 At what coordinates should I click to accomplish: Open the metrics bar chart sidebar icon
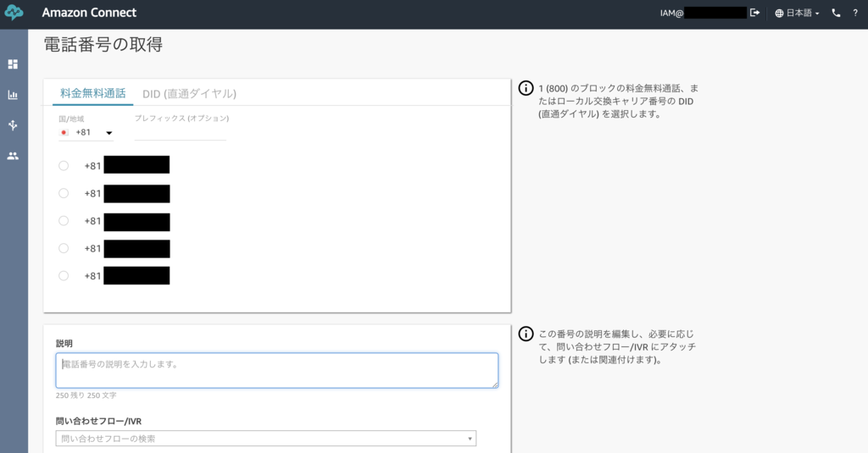(13, 95)
